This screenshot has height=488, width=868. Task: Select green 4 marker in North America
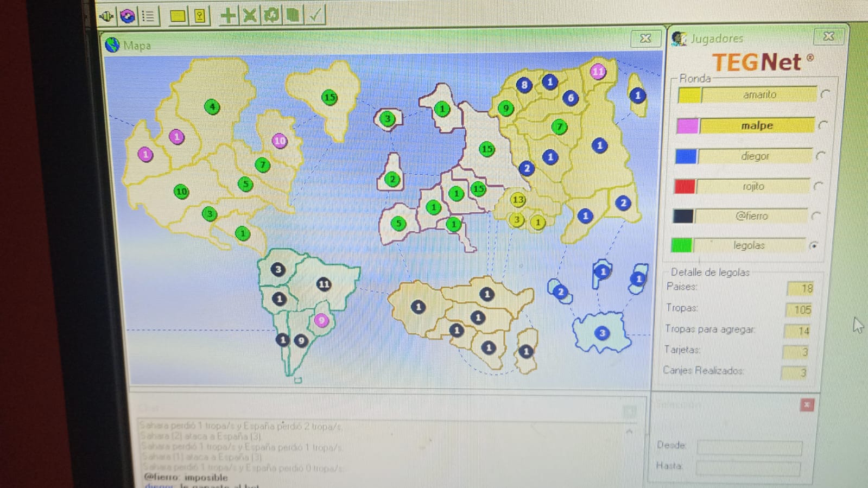212,106
